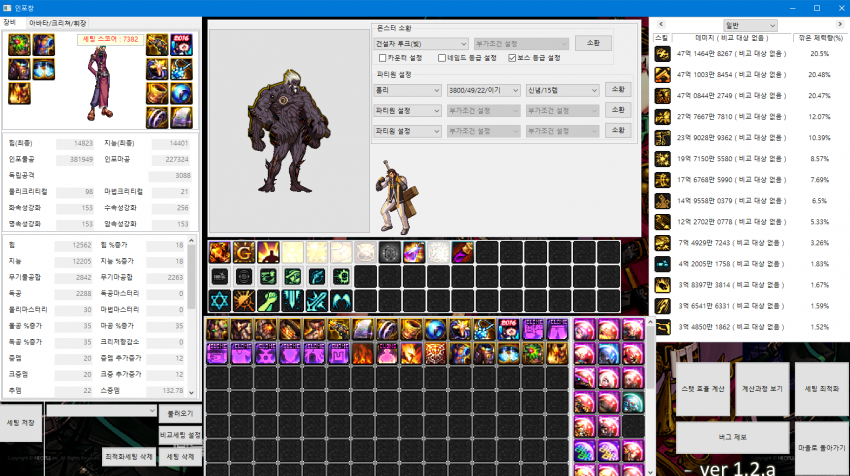The width and height of the screenshot is (850, 476).
Task: Select the golden G buff icon
Action: 244,253
